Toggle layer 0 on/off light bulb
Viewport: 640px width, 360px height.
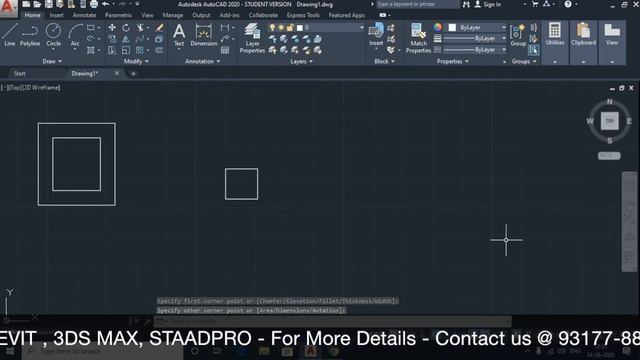tap(272, 27)
